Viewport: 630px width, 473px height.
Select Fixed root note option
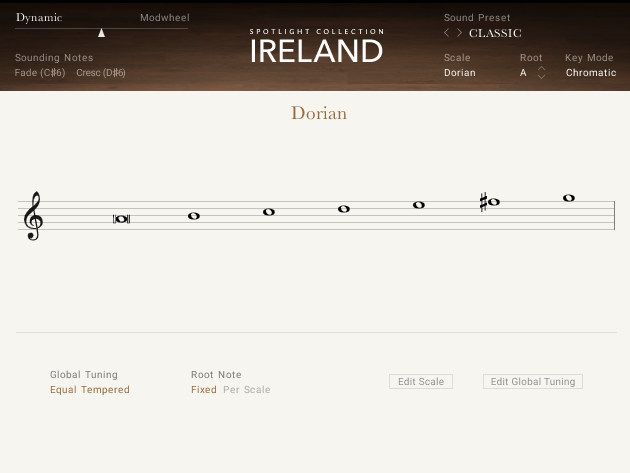click(x=204, y=390)
